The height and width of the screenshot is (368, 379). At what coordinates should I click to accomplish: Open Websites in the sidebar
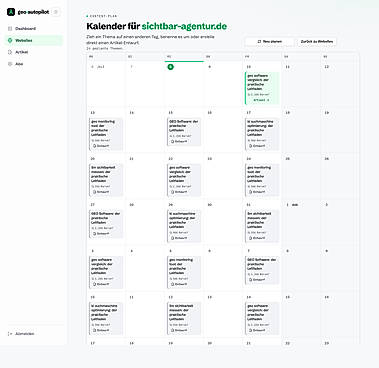pyautogui.click(x=33, y=40)
